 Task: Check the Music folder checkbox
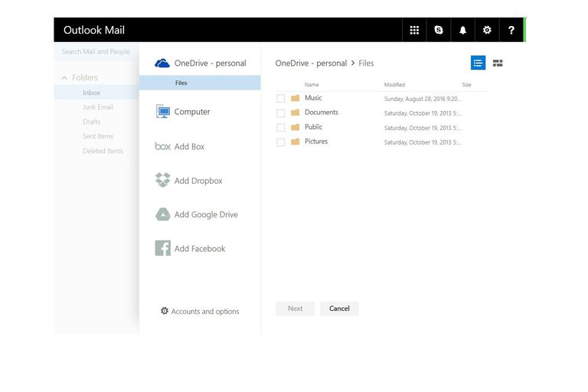(x=280, y=98)
